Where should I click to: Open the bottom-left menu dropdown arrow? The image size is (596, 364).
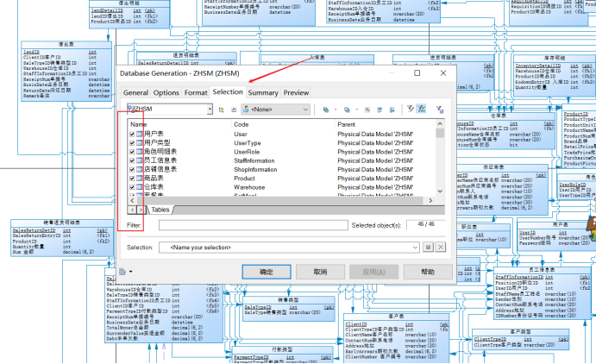click(131, 272)
